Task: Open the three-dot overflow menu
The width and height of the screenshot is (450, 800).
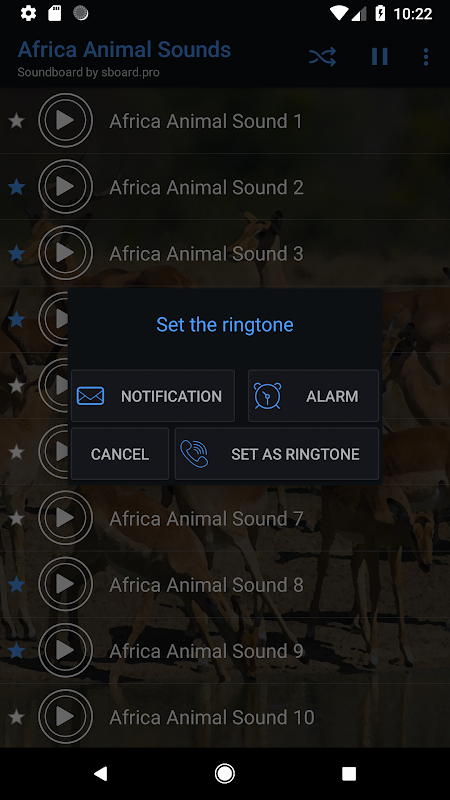Action: click(x=426, y=57)
